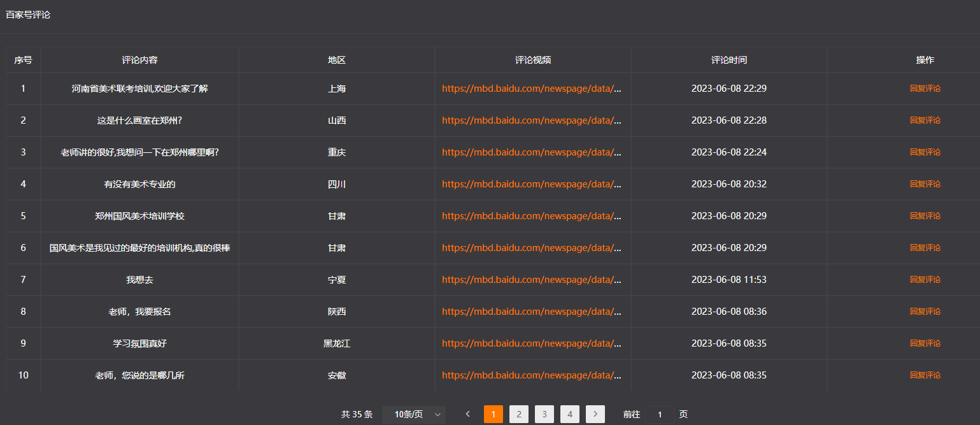Click the 操作 column header
Viewport: 980px width, 425px height.
925,60
